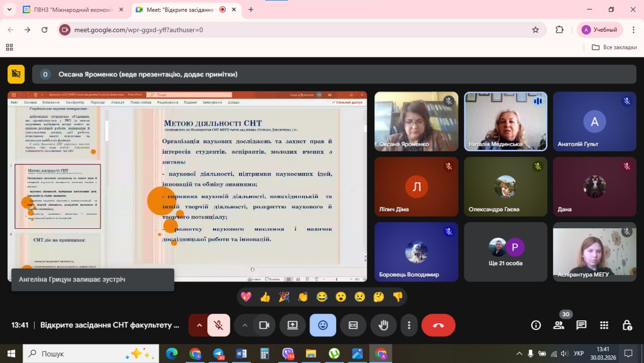Open host controls lock icon
Viewport: 644px width, 363px height.
[627, 325]
